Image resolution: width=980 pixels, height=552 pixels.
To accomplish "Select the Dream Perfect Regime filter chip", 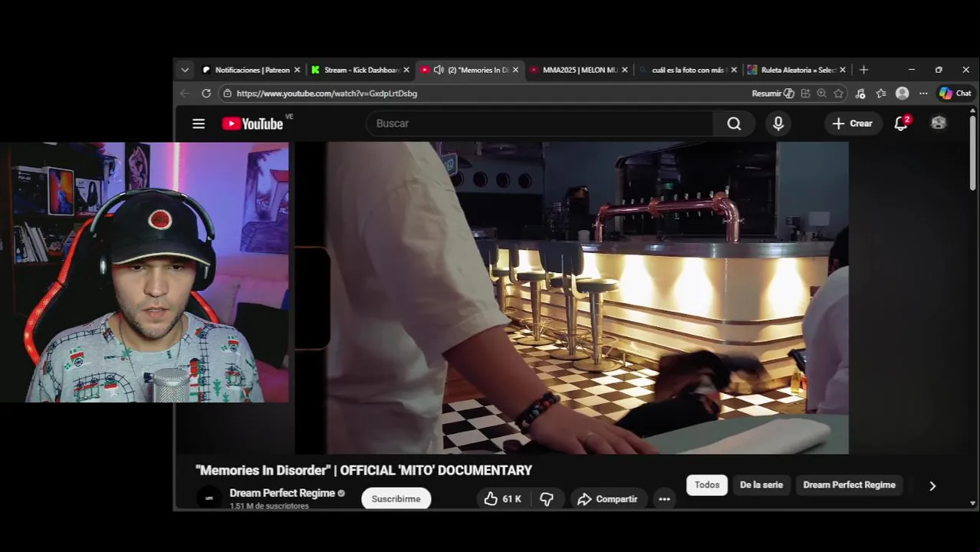I will coord(849,485).
